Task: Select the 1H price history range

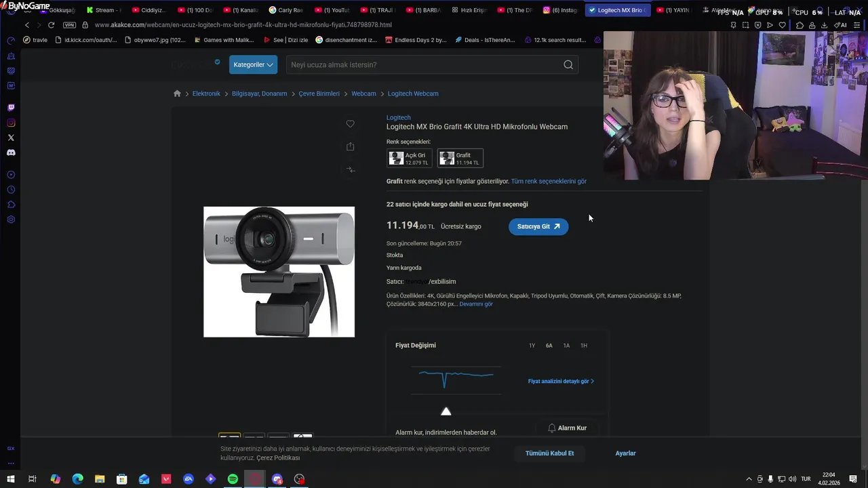Action: 584,346
